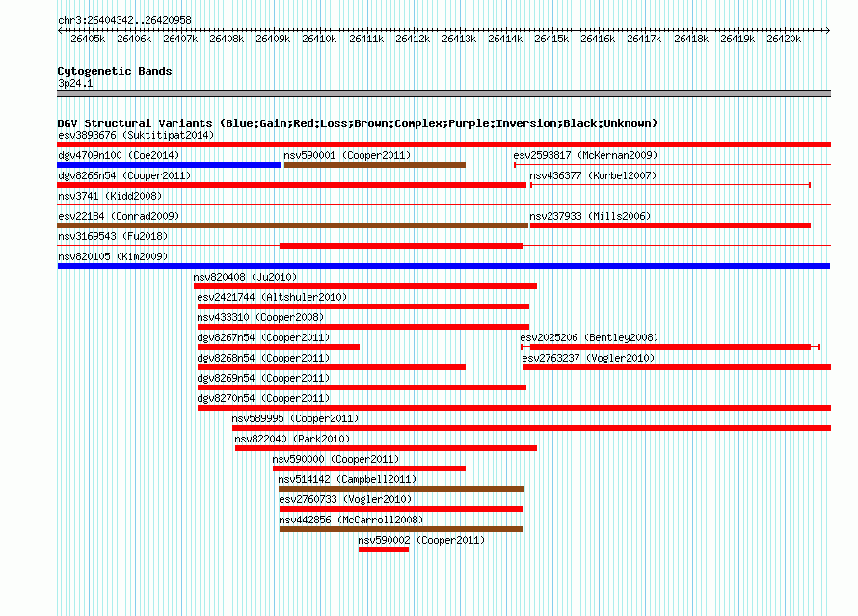Screen dimensions: 858x616
Task: Click the esv2760733 (Vogler2010) label
Action: (x=345, y=499)
